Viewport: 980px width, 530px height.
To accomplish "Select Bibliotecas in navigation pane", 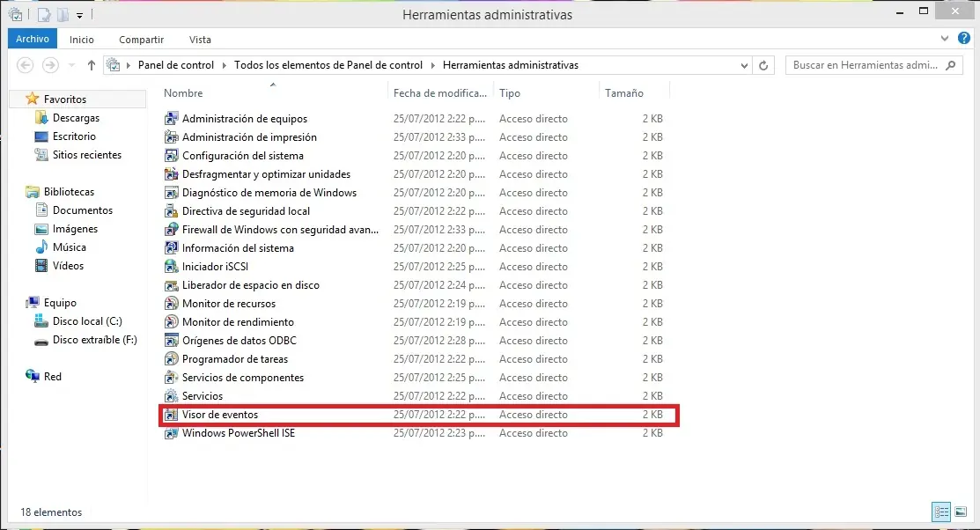I will click(69, 192).
